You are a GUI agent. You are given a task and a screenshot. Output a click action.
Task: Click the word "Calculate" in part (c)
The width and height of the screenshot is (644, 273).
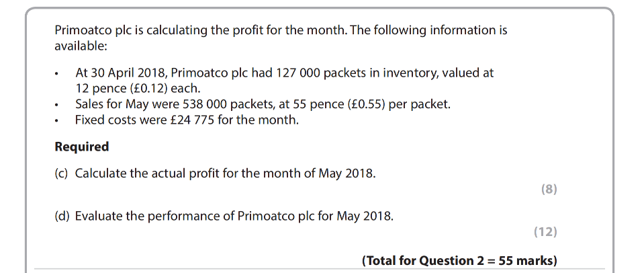click(101, 173)
